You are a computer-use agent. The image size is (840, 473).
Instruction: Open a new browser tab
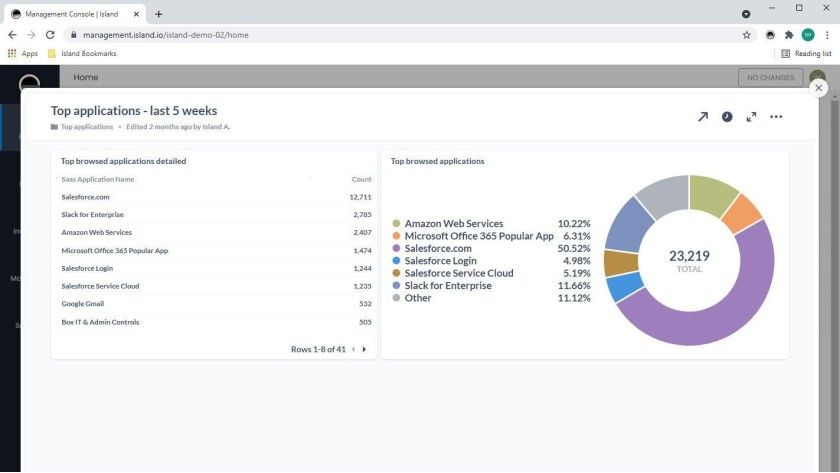click(x=159, y=14)
